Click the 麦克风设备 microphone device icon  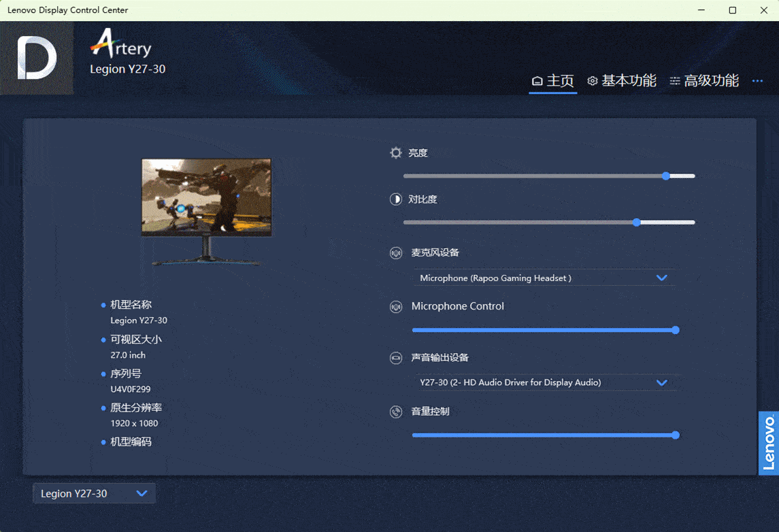[395, 253]
